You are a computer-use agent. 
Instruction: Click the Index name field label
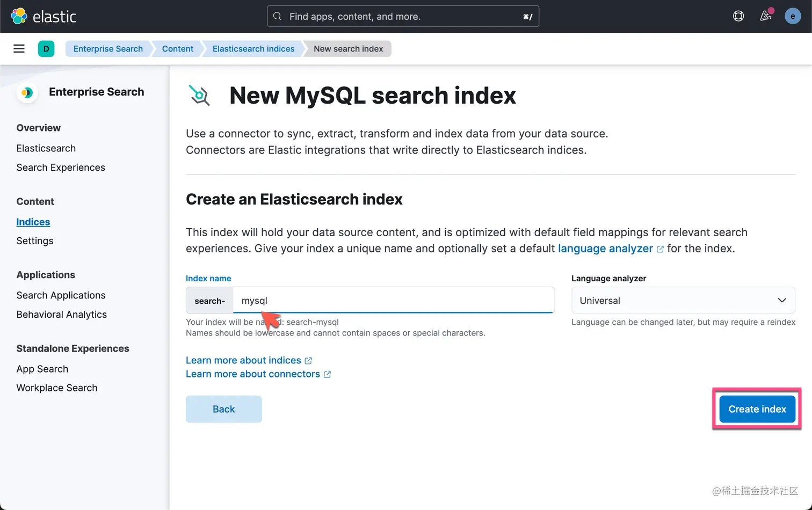pyautogui.click(x=208, y=278)
